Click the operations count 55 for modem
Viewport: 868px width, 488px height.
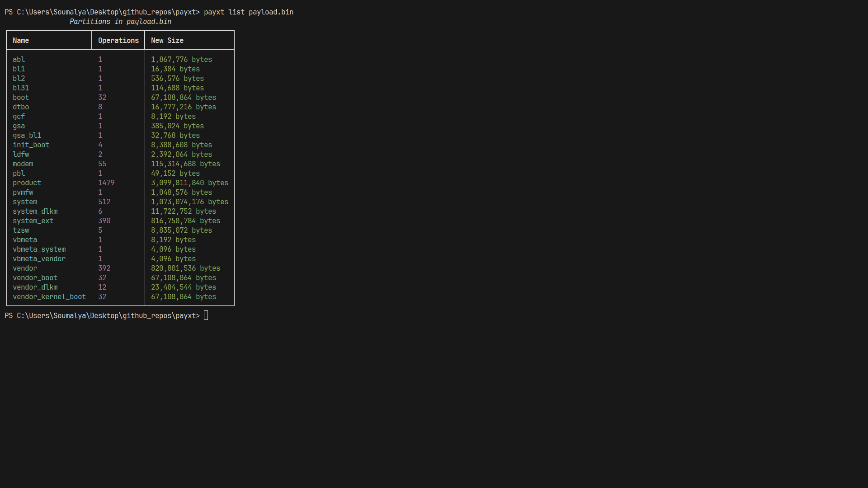point(102,164)
